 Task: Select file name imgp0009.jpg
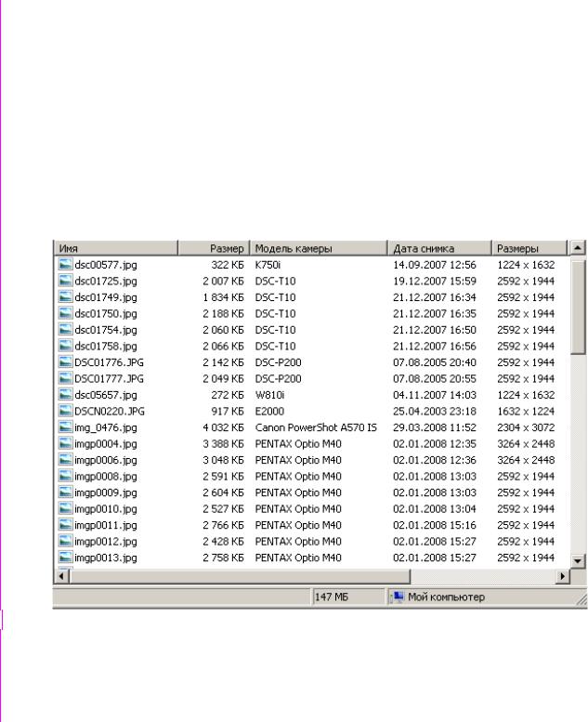pos(106,492)
